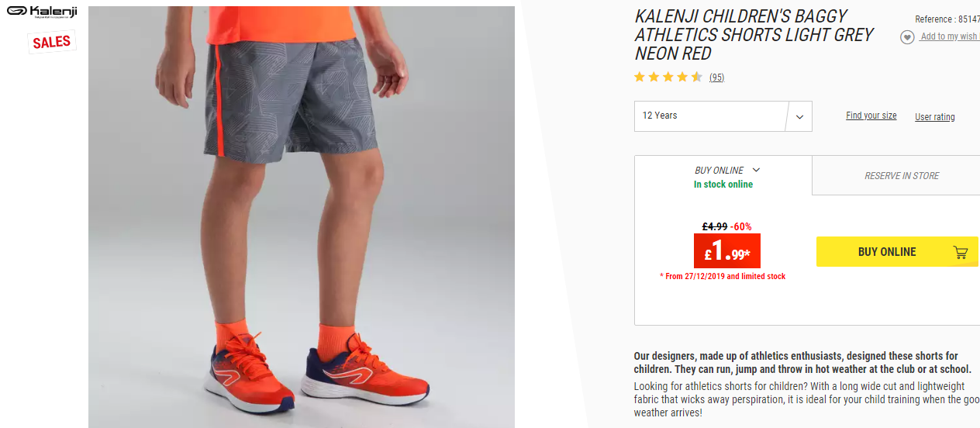The image size is (980, 428).
Task: Select the Buy Online tab
Action: point(723,175)
